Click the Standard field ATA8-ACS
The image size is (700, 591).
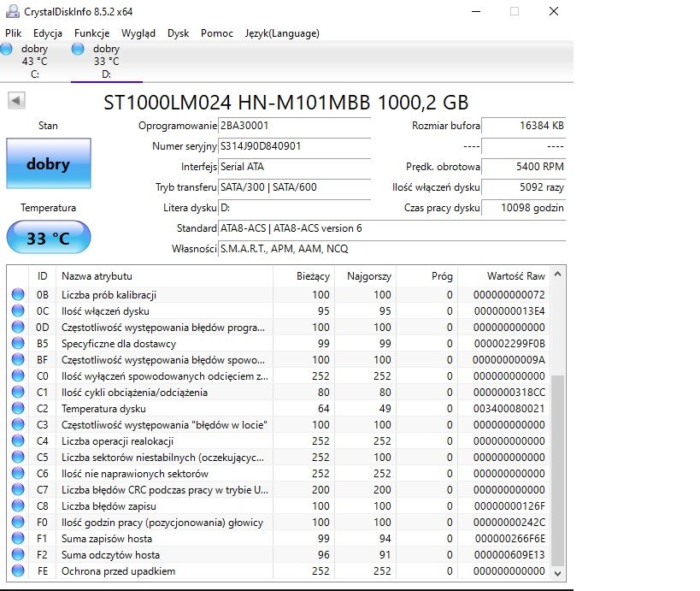(x=391, y=228)
